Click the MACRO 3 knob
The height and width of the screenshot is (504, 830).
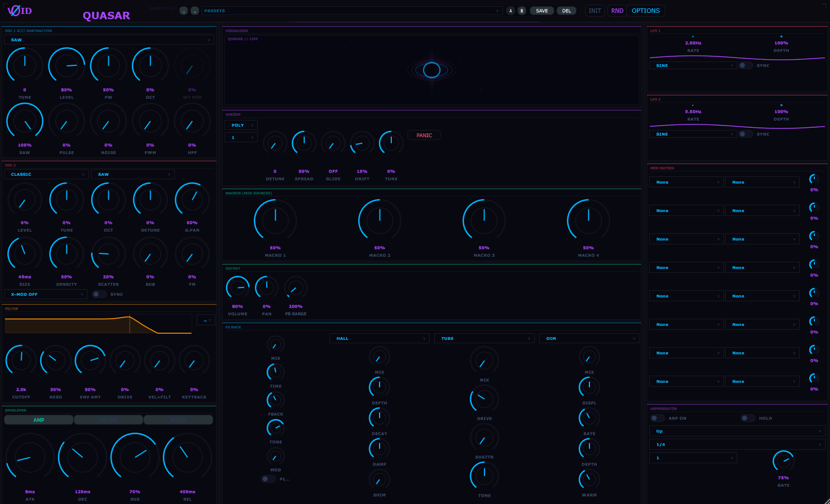pyautogui.click(x=484, y=220)
